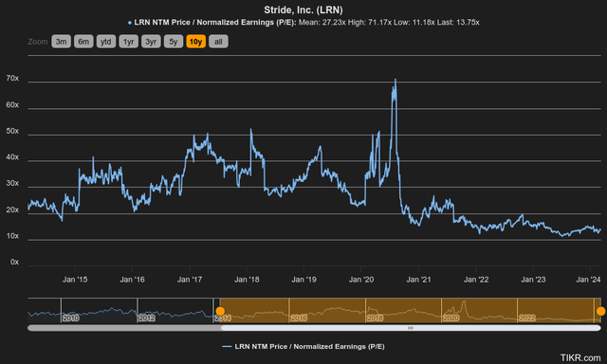Click the 20x y-axis label
This screenshot has width=607, height=364.
[12, 209]
